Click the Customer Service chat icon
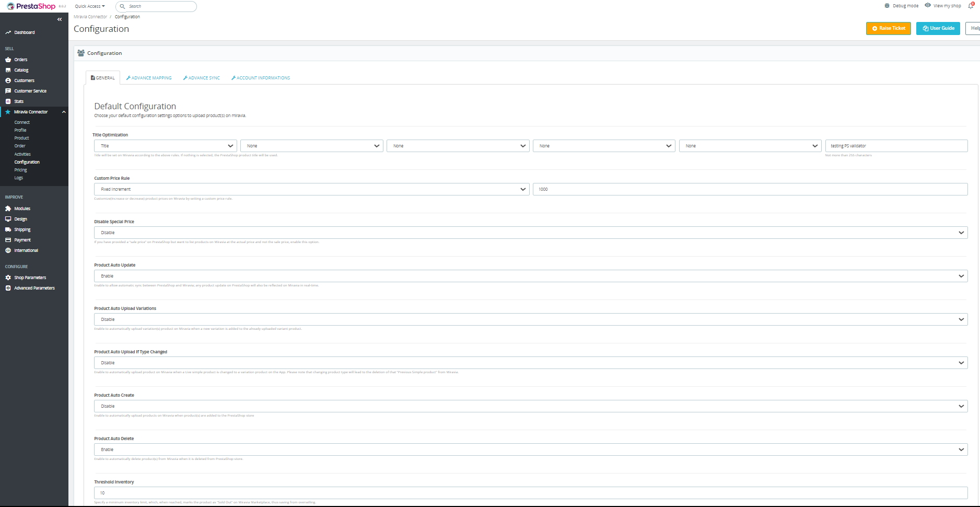 pyautogui.click(x=8, y=91)
